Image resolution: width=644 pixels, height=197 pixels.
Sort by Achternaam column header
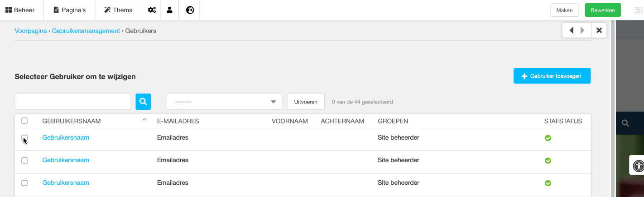pos(342,121)
